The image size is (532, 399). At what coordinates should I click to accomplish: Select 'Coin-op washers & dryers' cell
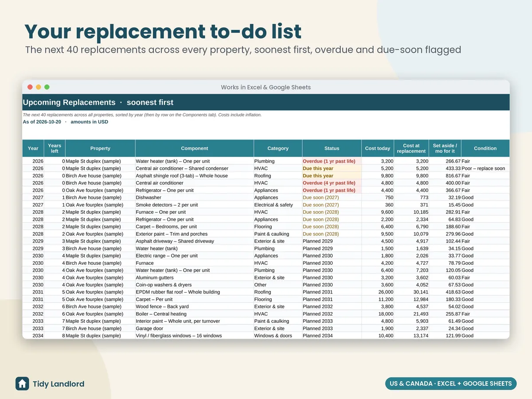point(195,285)
